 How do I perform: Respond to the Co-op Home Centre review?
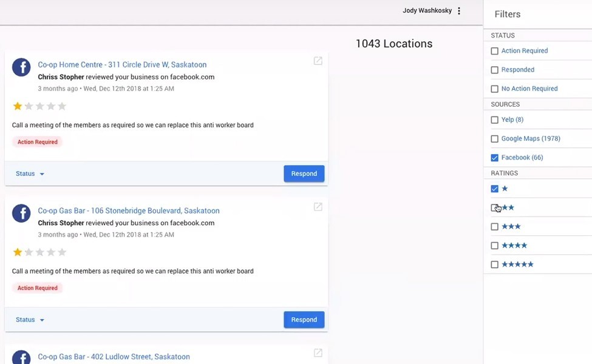point(304,174)
